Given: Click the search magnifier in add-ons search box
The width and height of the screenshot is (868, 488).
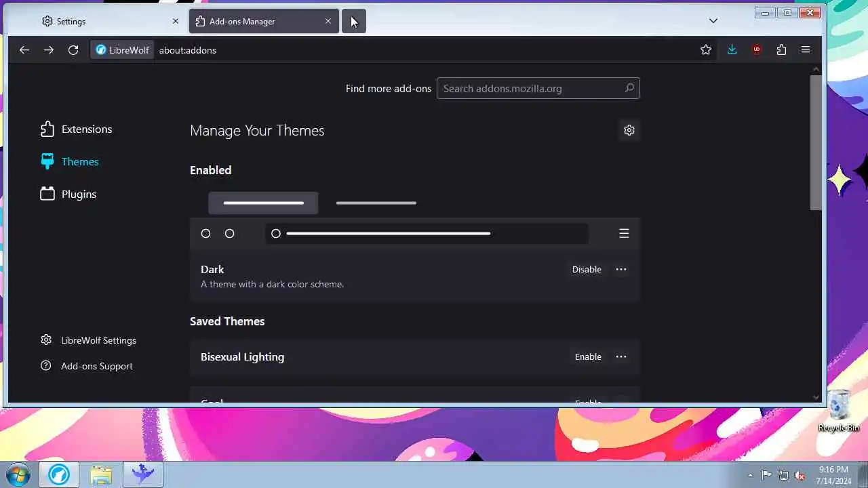Looking at the screenshot, I should (x=629, y=88).
